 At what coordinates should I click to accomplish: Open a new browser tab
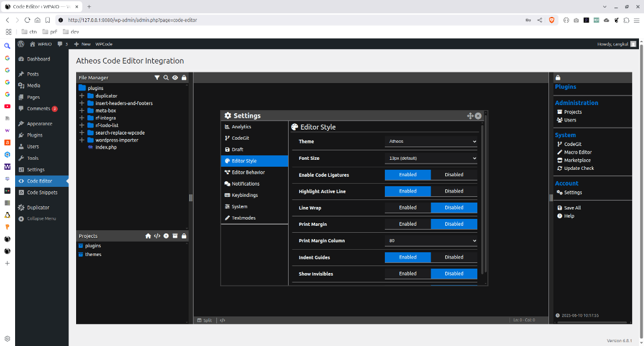(x=89, y=6)
